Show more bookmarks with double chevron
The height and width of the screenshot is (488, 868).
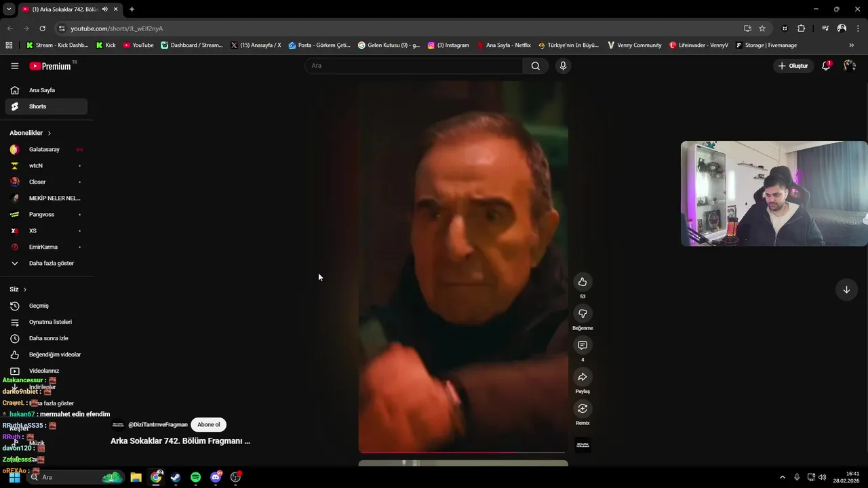(x=852, y=45)
